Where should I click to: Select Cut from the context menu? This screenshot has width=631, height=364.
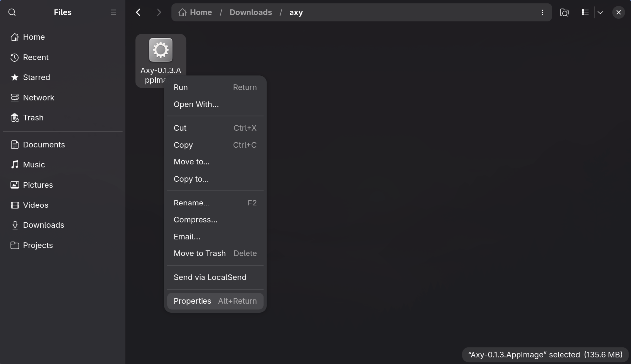[215, 128]
